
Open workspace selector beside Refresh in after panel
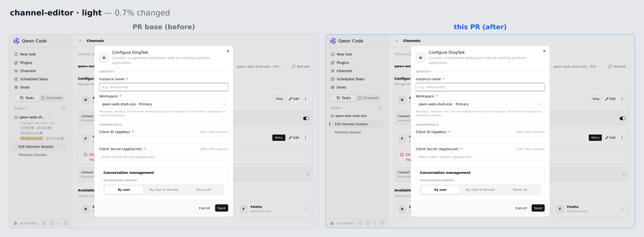(577, 67)
